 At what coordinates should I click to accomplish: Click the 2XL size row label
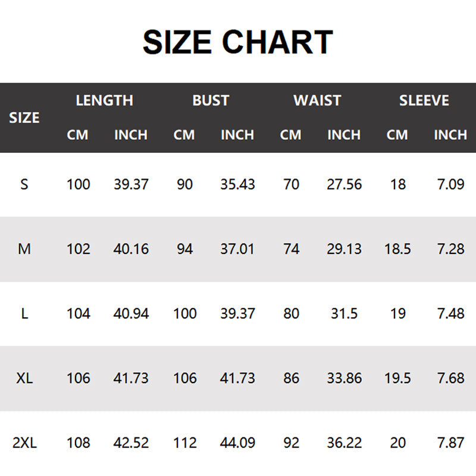(24, 443)
